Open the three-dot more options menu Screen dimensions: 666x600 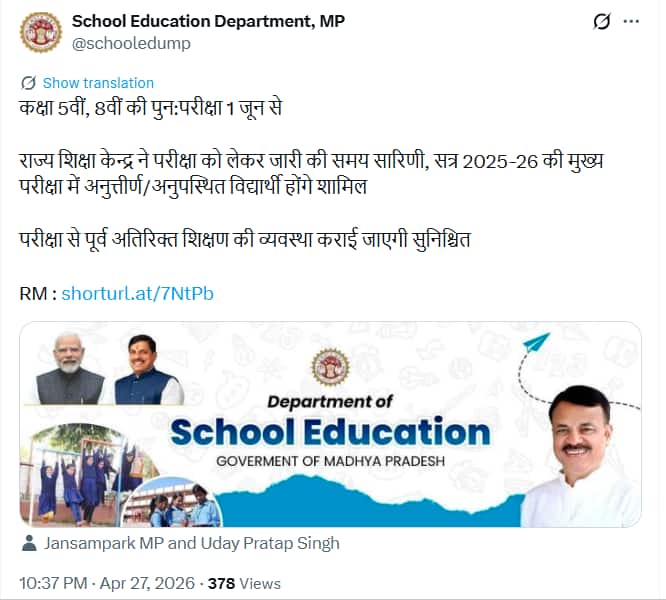pos(631,21)
